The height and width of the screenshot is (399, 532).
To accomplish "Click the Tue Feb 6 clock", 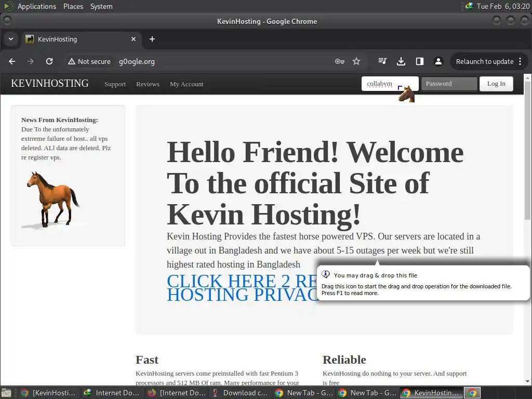I will point(503,6).
